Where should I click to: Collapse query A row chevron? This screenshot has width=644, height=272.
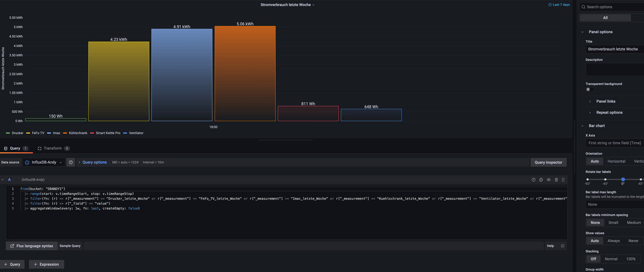(2, 180)
